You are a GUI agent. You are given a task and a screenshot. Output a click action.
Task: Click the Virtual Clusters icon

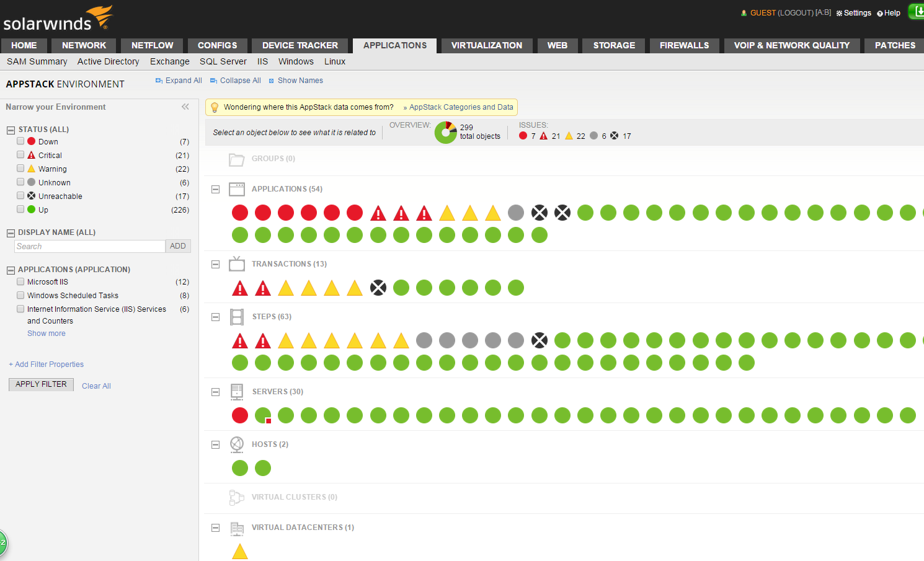point(236,497)
